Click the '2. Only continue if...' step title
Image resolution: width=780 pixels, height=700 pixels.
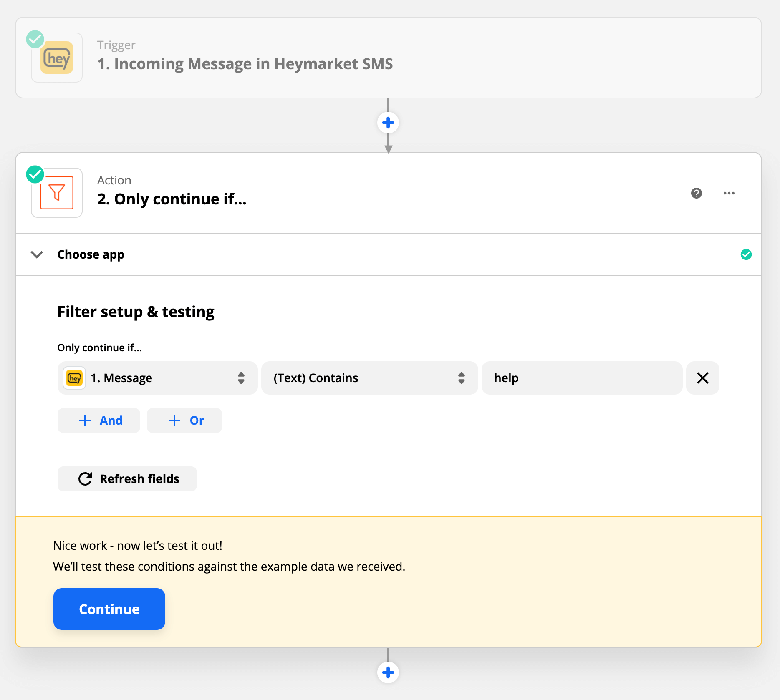point(172,199)
